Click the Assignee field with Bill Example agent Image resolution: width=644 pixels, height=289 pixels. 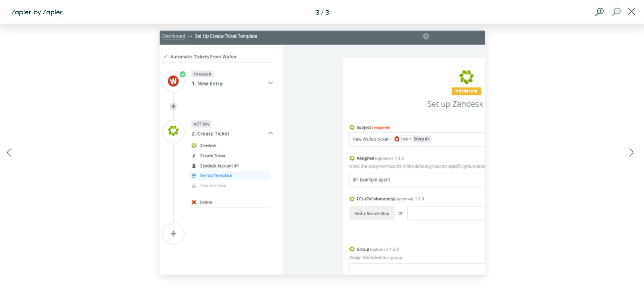(x=417, y=180)
